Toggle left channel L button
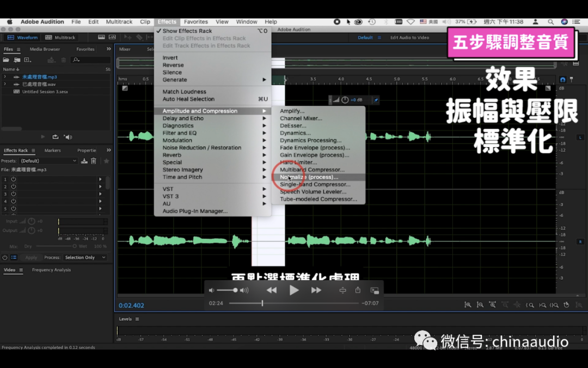588x368 pixels. 580,137
